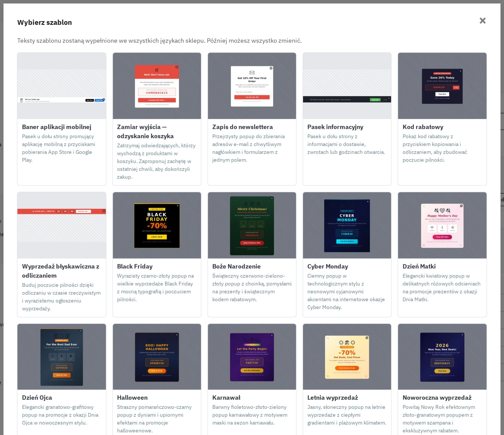The height and width of the screenshot is (435, 504).
Task: Select the Merry Christmas template preview
Action: pos(252,225)
